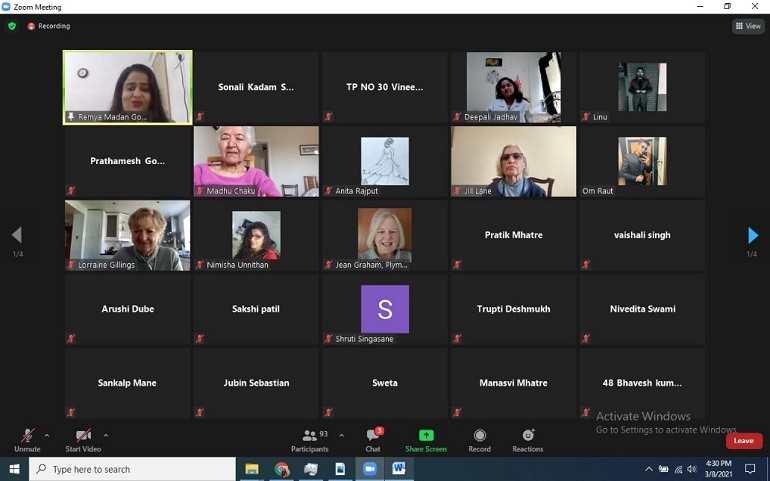
Task: Click the Windows search box
Action: tap(130, 469)
